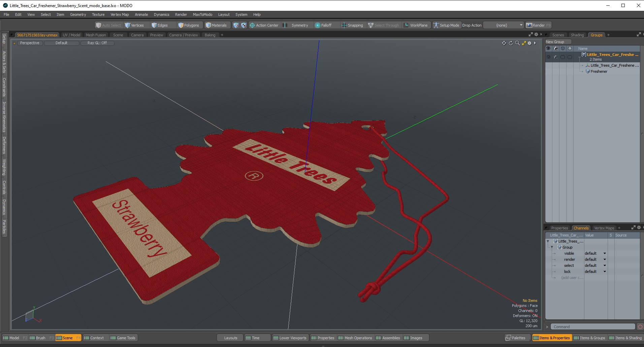The height and width of the screenshot is (347, 644).
Task: Select the Center mode cube icon
Action: pyautogui.click(x=244, y=25)
